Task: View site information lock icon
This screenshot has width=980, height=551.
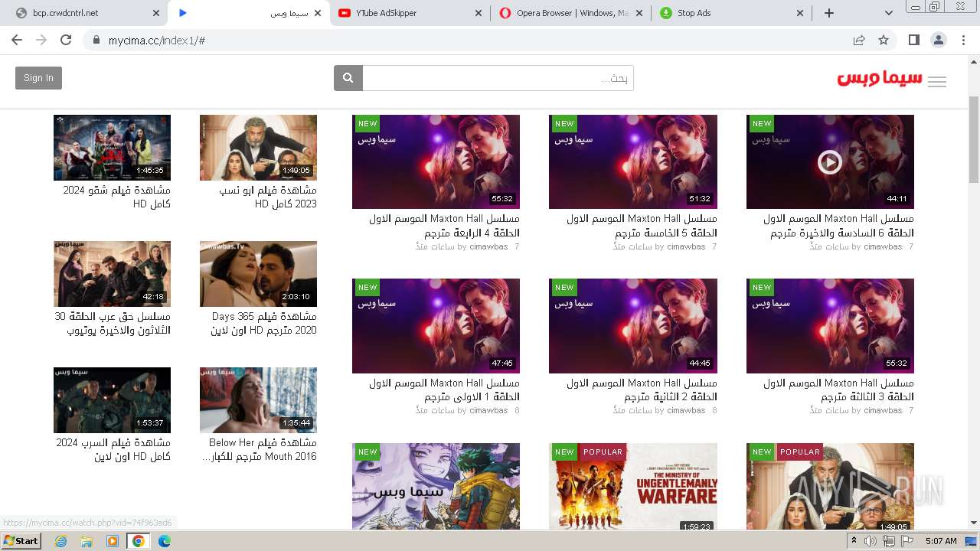Action: [96, 40]
